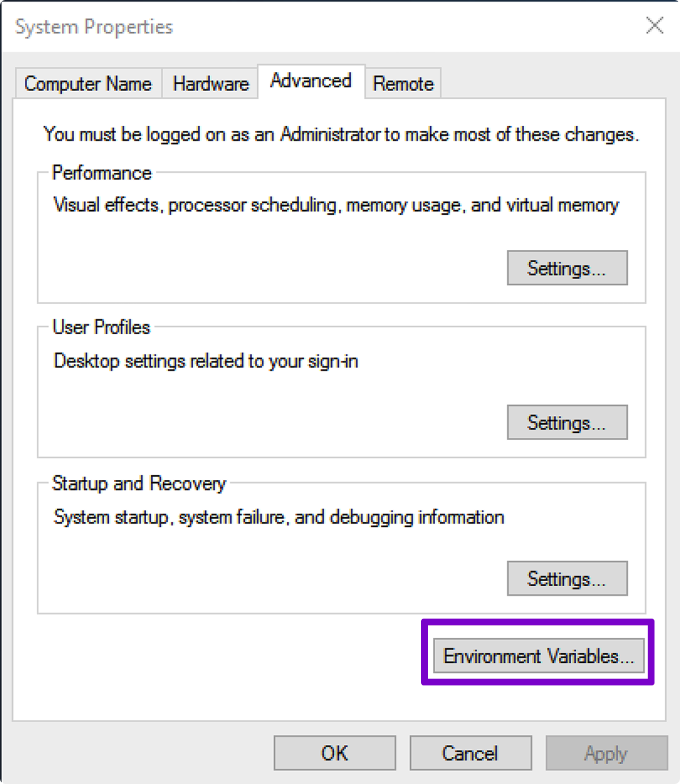Click the virtual memory description text
This screenshot has height=784, width=680.
tap(335, 205)
